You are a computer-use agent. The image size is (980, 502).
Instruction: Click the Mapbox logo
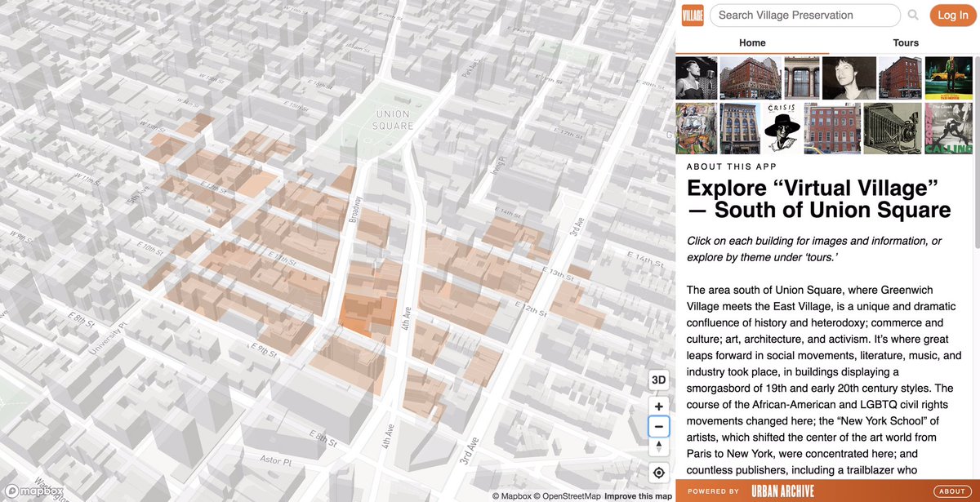(34, 491)
